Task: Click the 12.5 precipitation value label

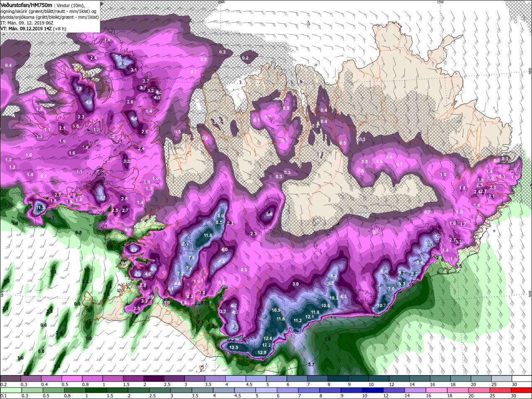Action: (234, 347)
